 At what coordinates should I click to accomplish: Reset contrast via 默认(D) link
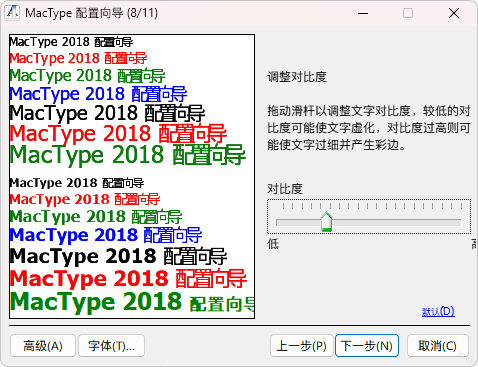pyautogui.click(x=438, y=312)
